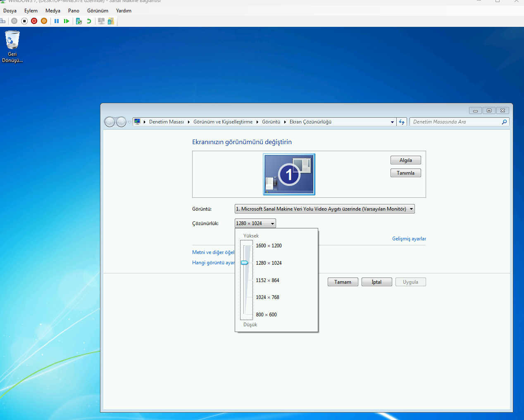
Task: Go to Görüntü breadcrumb
Action: (271, 122)
